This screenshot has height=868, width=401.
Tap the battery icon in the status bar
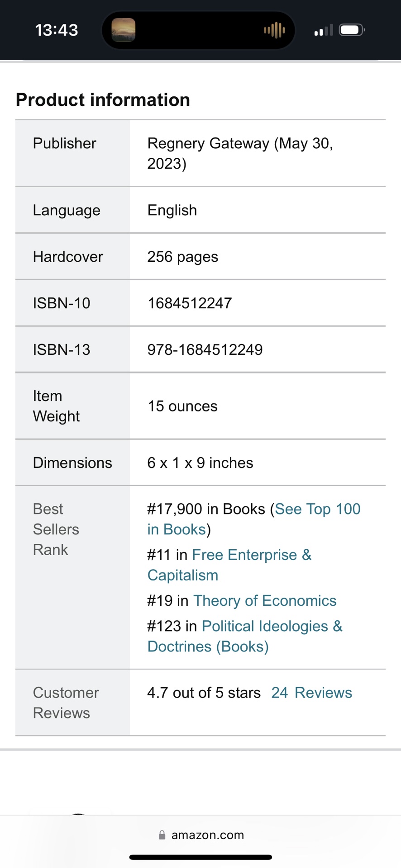click(x=353, y=30)
